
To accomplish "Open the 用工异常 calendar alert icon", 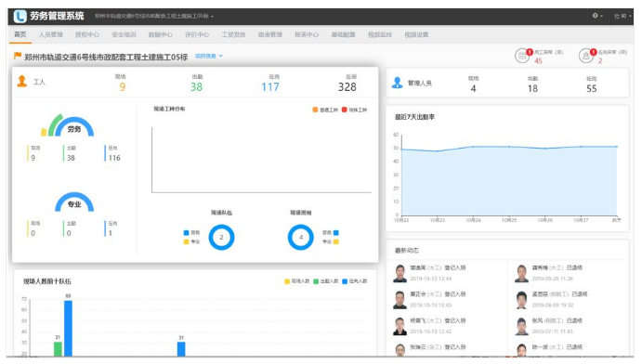I will pos(522,56).
